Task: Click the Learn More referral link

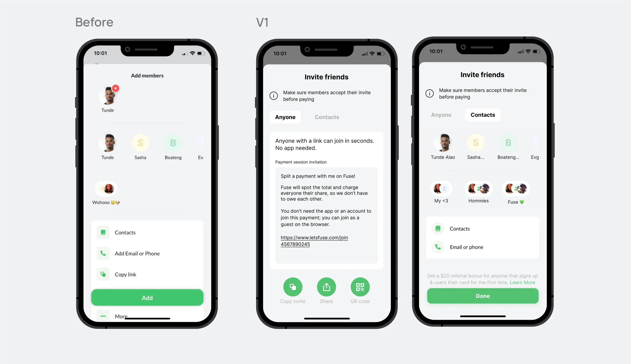Action: coord(522,282)
